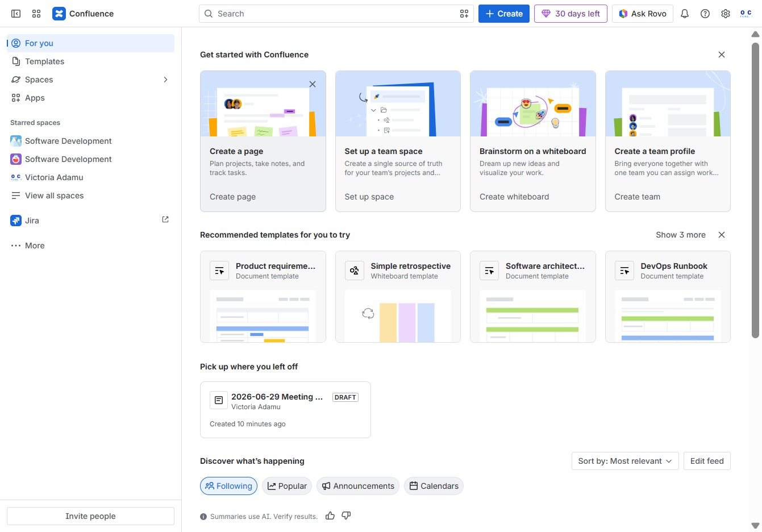Image resolution: width=762 pixels, height=532 pixels.
Task: Open the search filter icon in the search bar
Action: (464, 14)
